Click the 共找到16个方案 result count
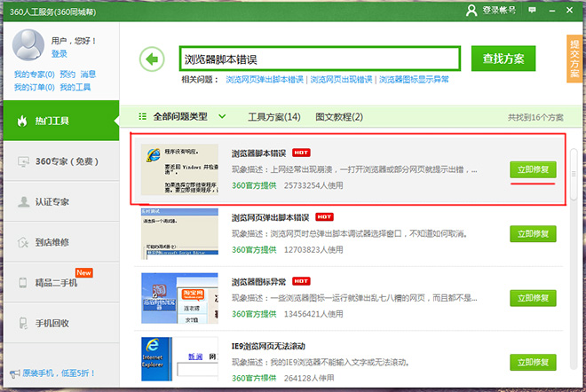Screen dimensions: 586x392 tap(535, 117)
